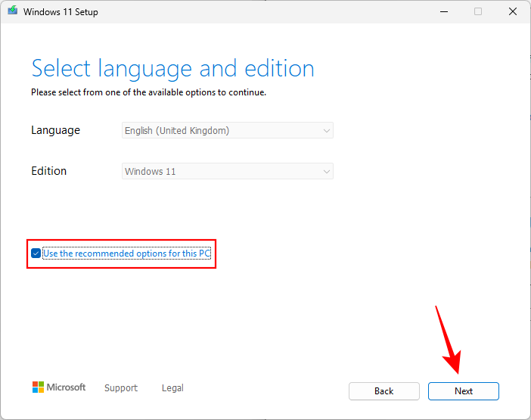Click the chevron arrow on the Language dropdown

click(x=327, y=130)
